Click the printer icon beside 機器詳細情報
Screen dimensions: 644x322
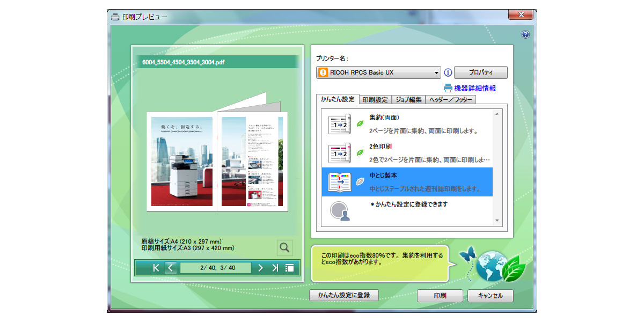click(x=448, y=88)
